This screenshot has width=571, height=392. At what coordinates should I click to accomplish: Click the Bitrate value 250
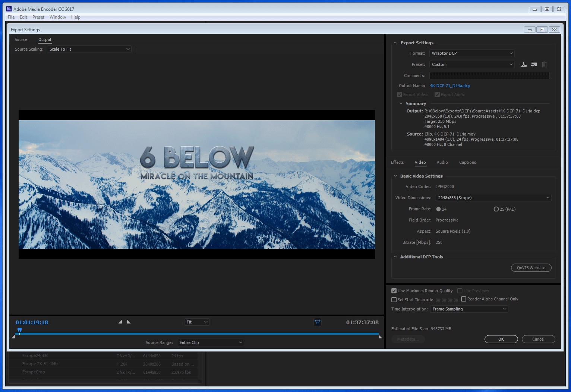[x=439, y=242]
